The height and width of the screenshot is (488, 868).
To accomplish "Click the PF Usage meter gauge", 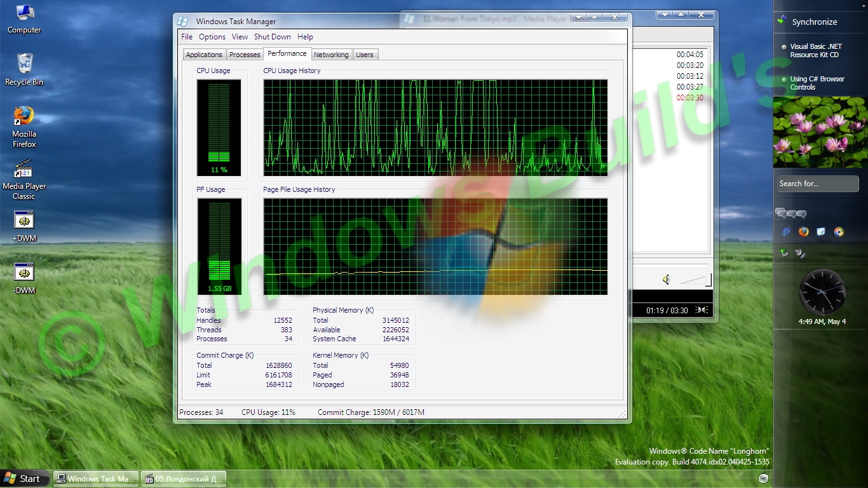I will [x=219, y=246].
